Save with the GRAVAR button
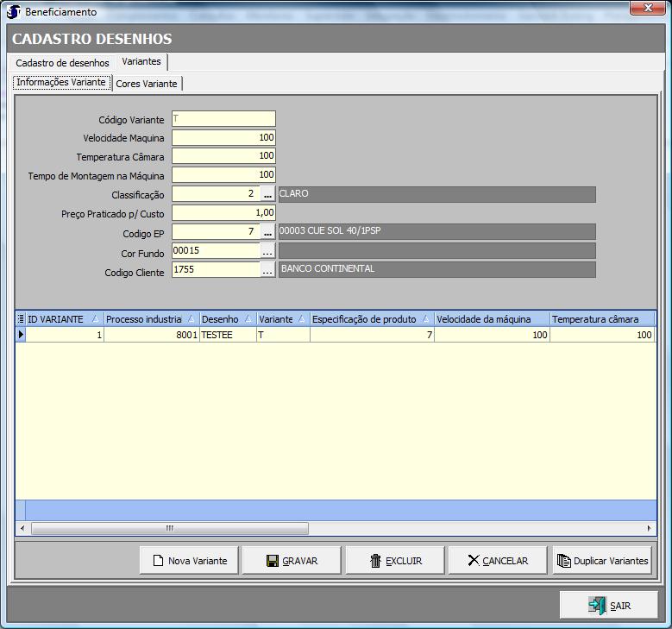This screenshot has height=629, width=672. click(x=292, y=561)
